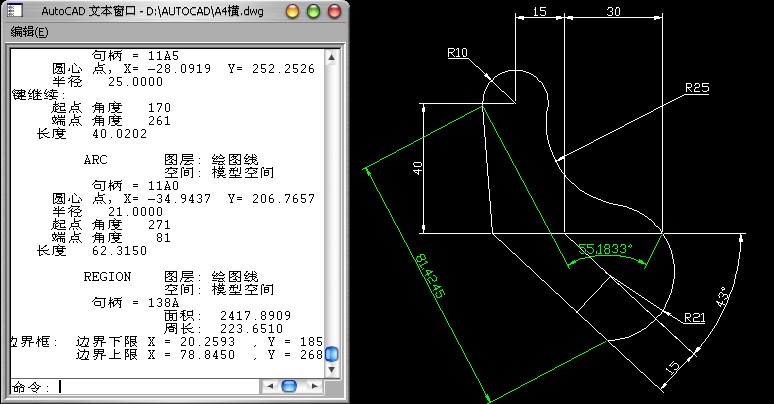This screenshot has width=774, height=404.
Task: Click the vertical scrollbar up arrow
Action: coord(332,57)
